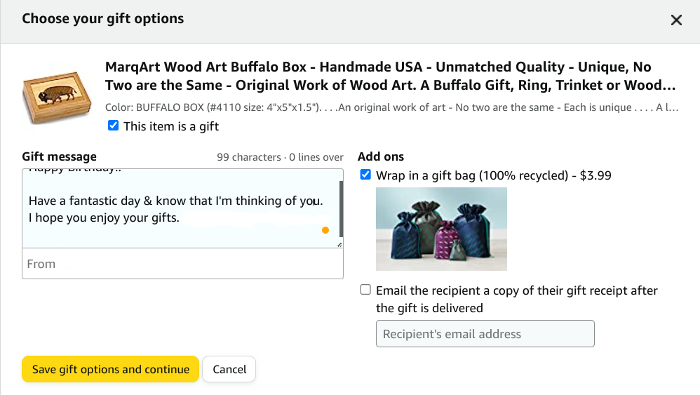Click the text area resize handle
Image resolution: width=700 pixels, height=395 pixels.
pos(340,245)
